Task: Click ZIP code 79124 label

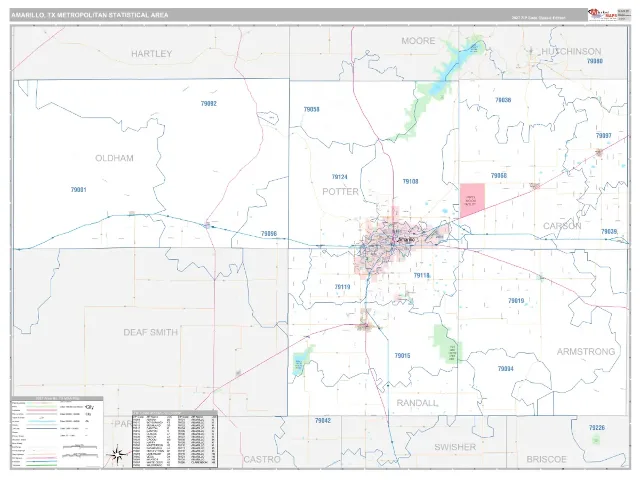Action: 340,177
